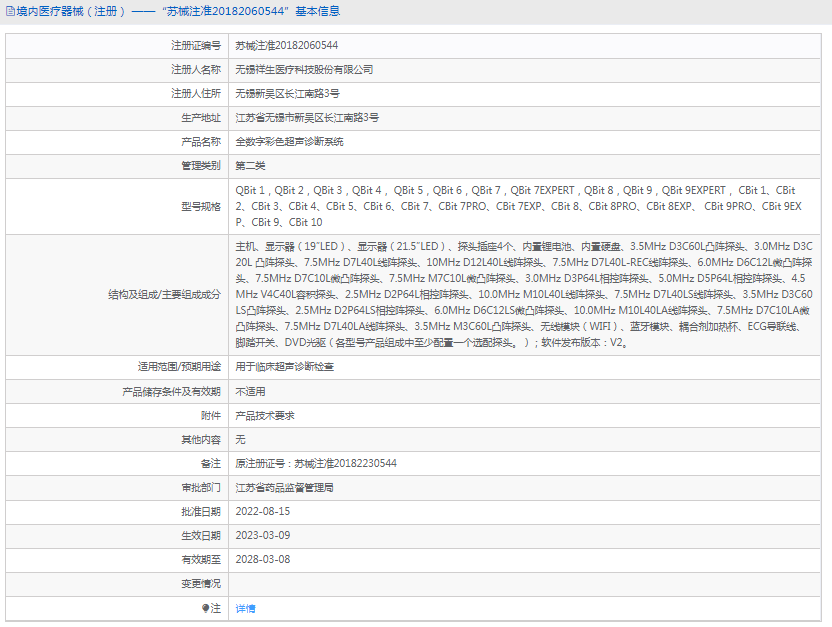Select attachment text 产品技术要求
This screenshot has width=832, height=627.
[265, 415]
